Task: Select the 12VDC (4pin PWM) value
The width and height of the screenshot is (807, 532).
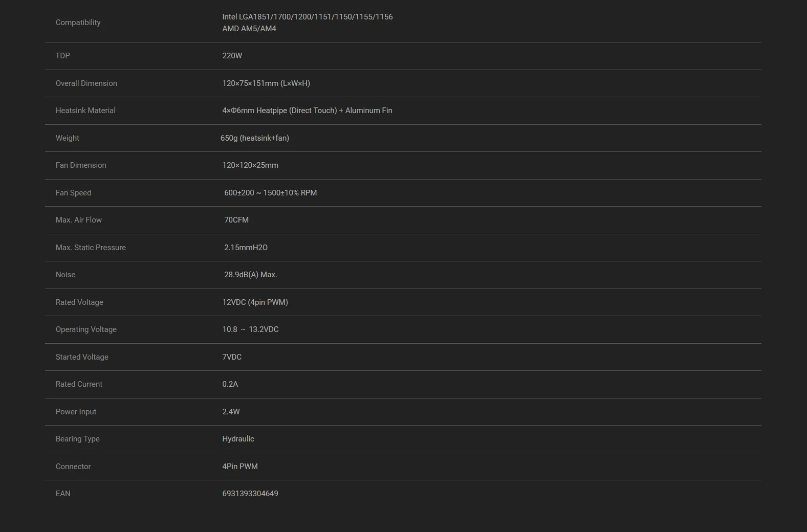Action: pyautogui.click(x=255, y=302)
